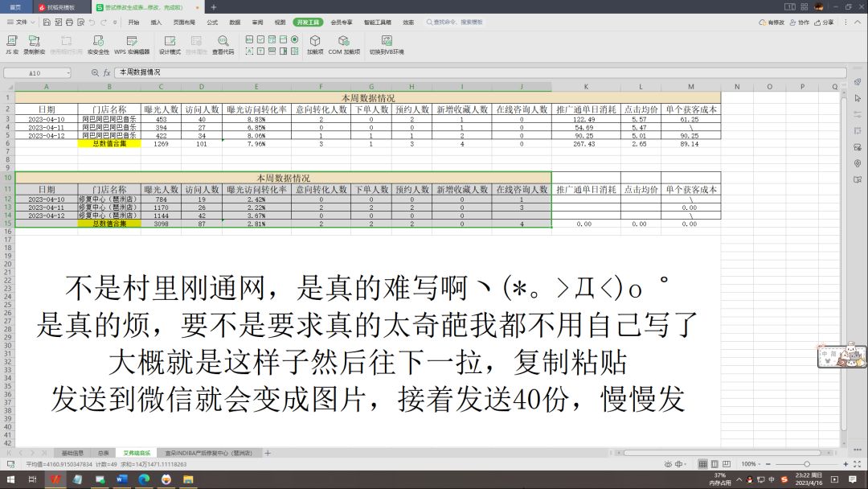Collapse the ribbon with the chevron
The image size is (868, 489).
coord(858,23)
